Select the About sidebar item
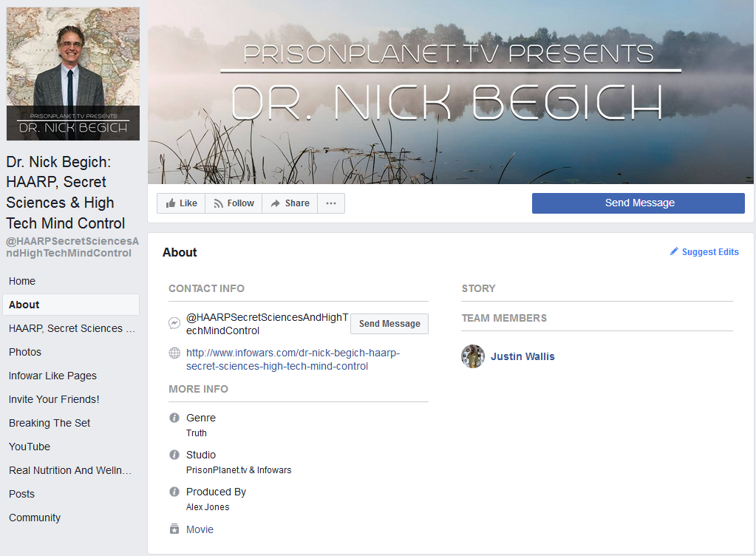Viewport: 756px width, 556px height. [71, 305]
